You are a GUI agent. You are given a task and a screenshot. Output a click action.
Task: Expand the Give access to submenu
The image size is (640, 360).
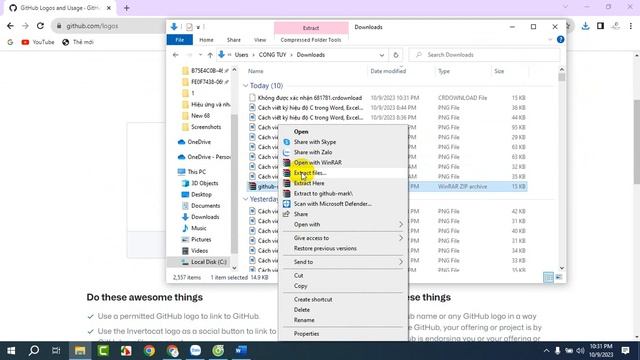coord(343,238)
